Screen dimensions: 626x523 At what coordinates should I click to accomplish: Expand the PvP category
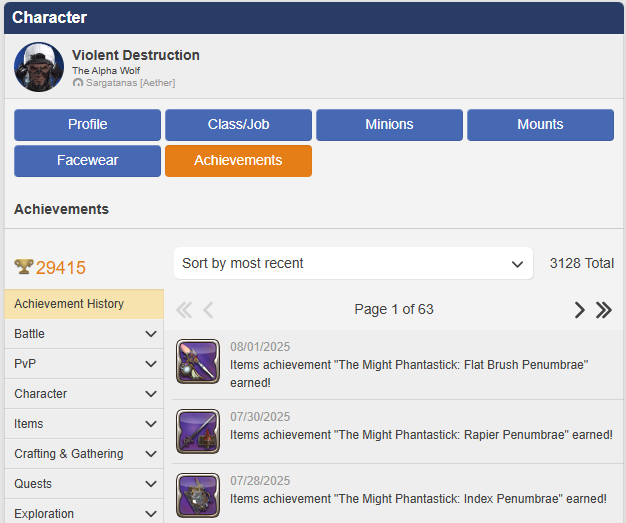(84, 364)
